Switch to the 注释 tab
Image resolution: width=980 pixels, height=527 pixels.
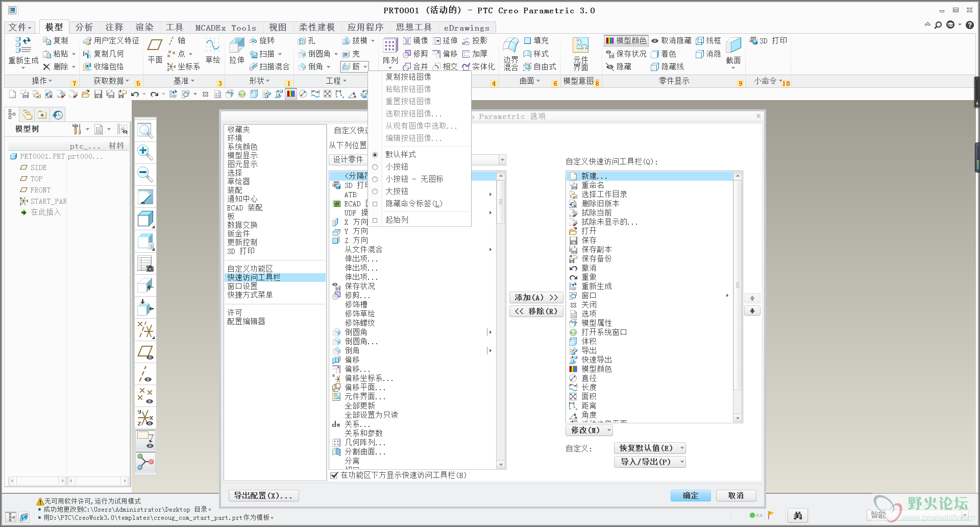pos(114,28)
